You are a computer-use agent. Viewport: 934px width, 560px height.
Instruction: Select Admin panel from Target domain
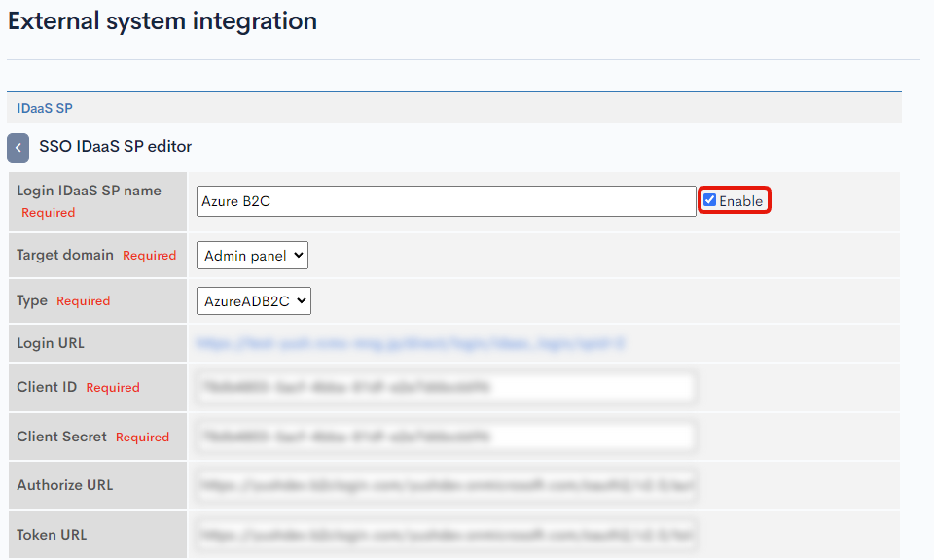coord(252,255)
